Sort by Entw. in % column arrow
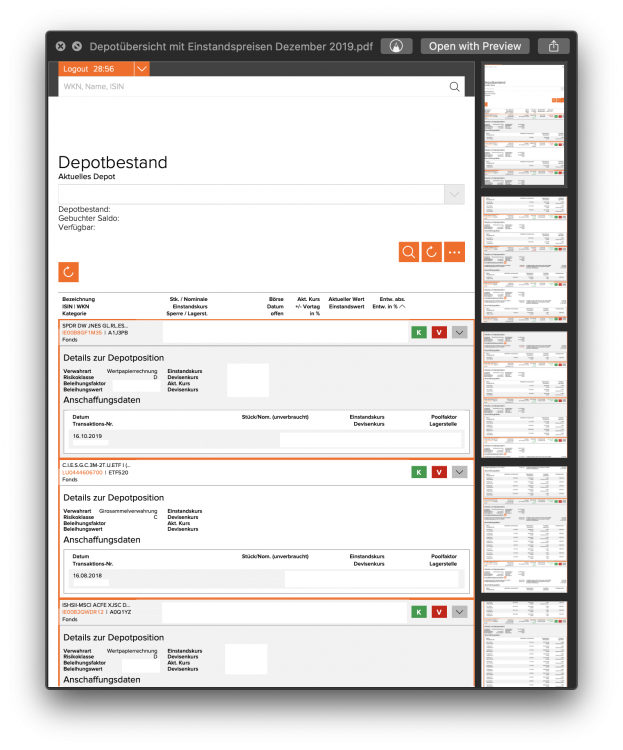The image size is (623, 750). (402, 307)
